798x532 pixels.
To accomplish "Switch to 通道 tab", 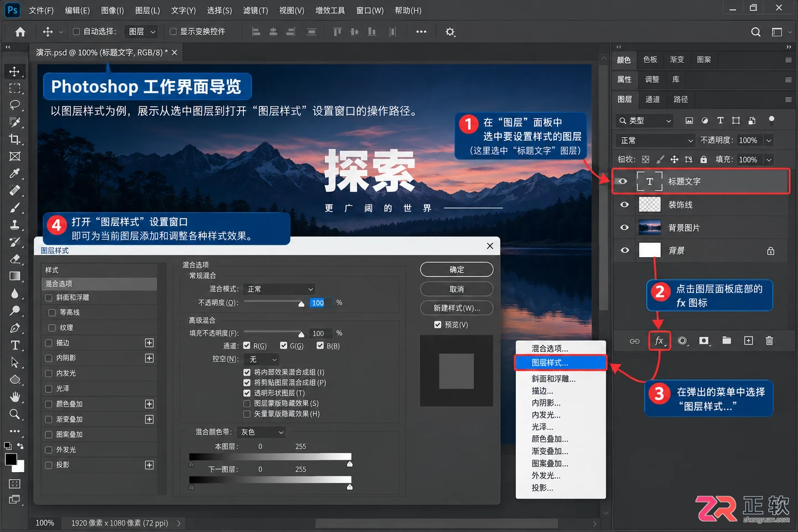I will [653, 99].
